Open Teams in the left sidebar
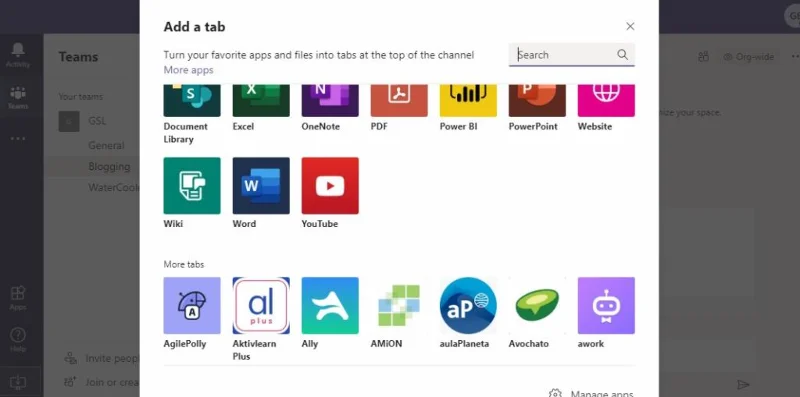Image resolution: width=800 pixels, height=397 pixels. coord(18,97)
